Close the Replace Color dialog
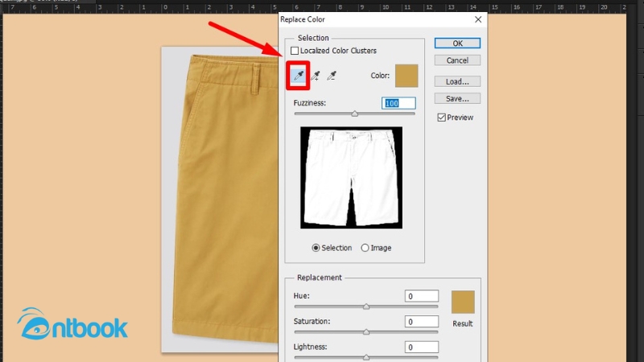 coord(478,19)
